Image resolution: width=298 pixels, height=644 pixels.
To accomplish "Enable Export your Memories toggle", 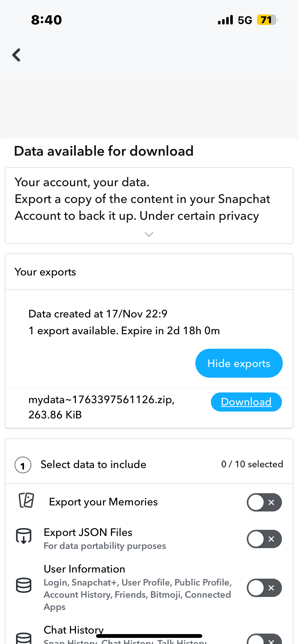I will (x=264, y=502).
